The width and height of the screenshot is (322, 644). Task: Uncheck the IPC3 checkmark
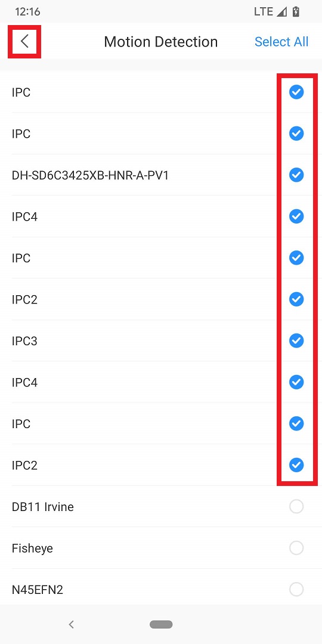click(296, 340)
